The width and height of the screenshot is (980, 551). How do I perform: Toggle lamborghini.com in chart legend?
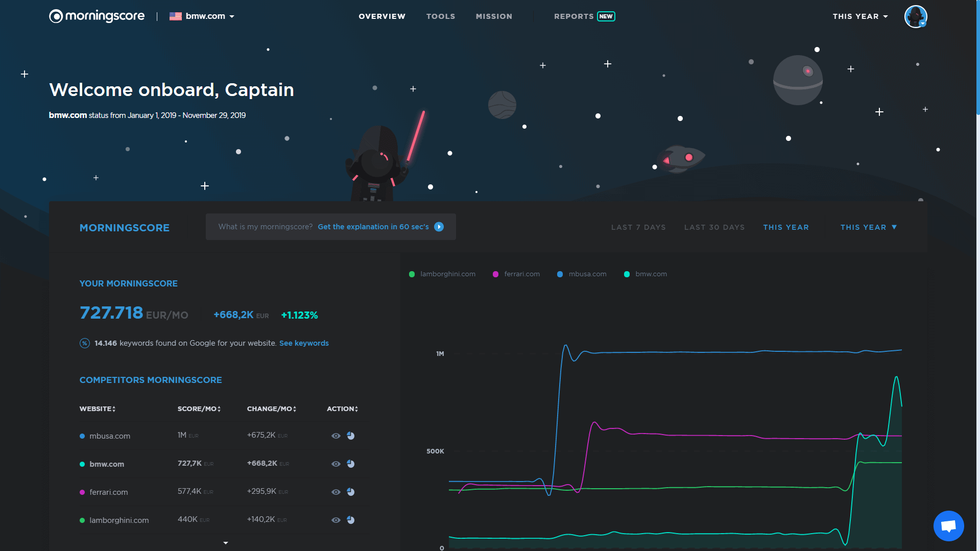tap(442, 274)
